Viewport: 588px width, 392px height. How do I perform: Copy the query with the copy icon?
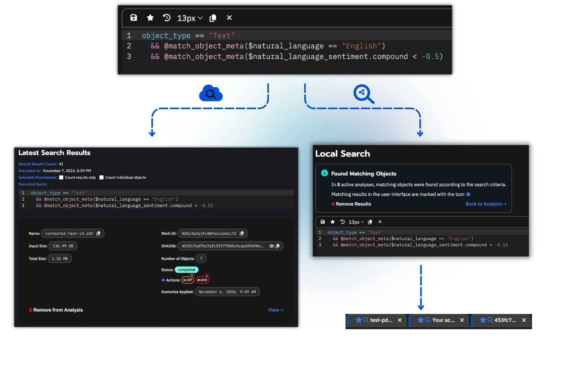click(x=213, y=18)
